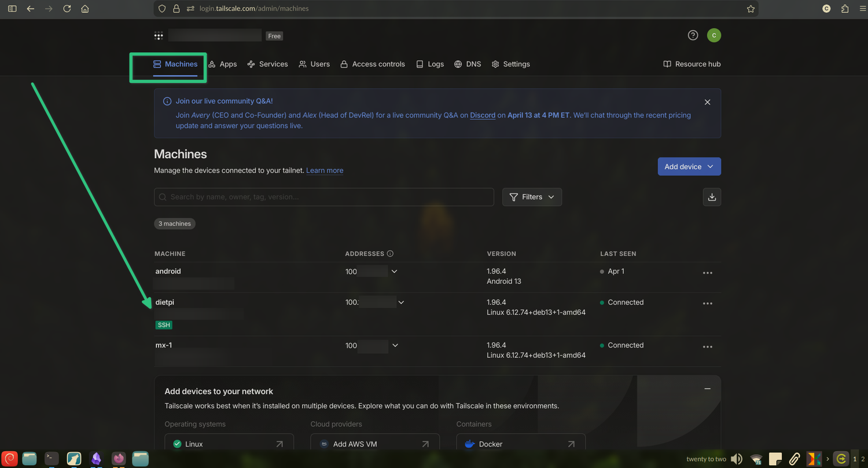
Task: Open the help question mark icon
Action: pyautogui.click(x=693, y=35)
